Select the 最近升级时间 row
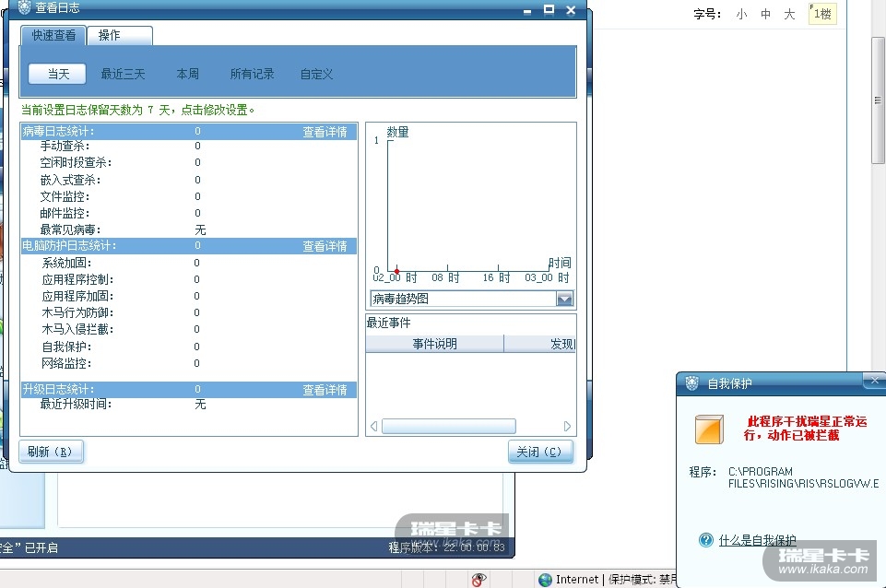The height and width of the screenshot is (588, 886). (x=189, y=405)
